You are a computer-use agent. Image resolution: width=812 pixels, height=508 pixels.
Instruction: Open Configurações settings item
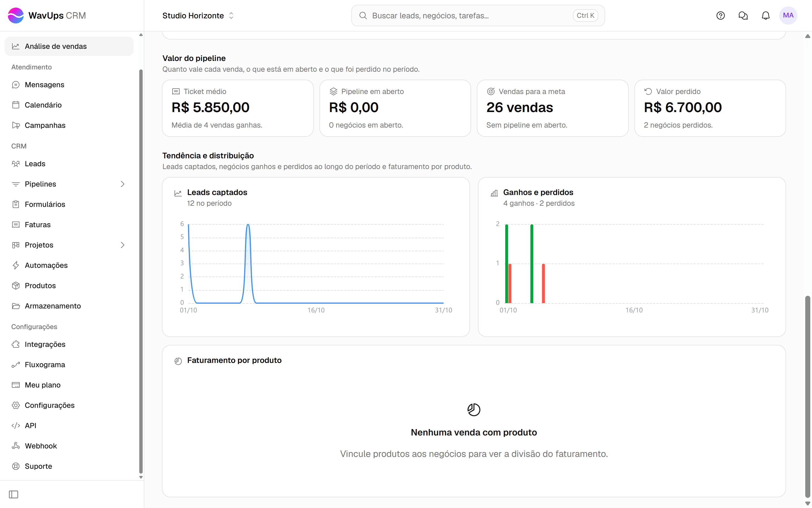click(x=69, y=405)
